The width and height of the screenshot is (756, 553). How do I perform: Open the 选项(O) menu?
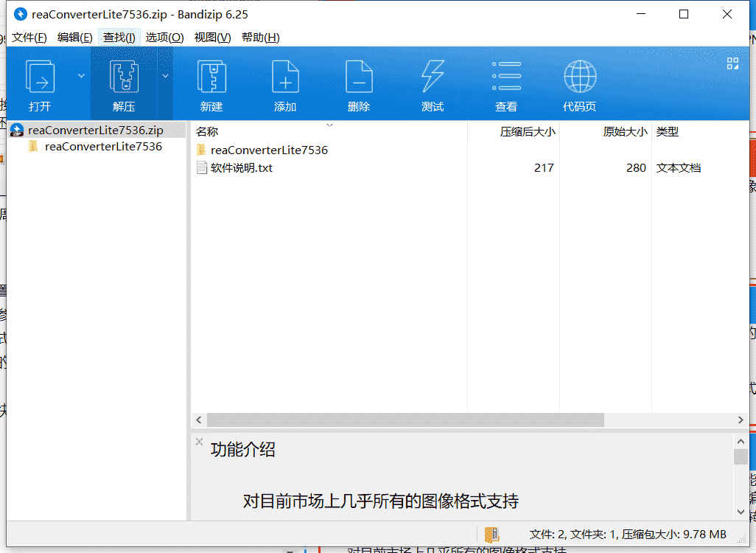coord(164,37)
